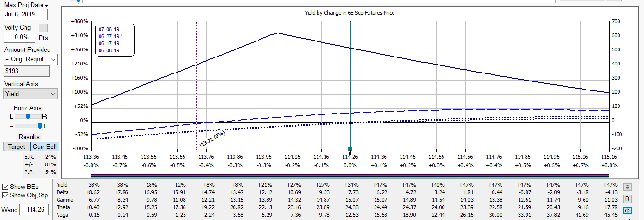Click the Yield cell showing +21%

(264, 185)
